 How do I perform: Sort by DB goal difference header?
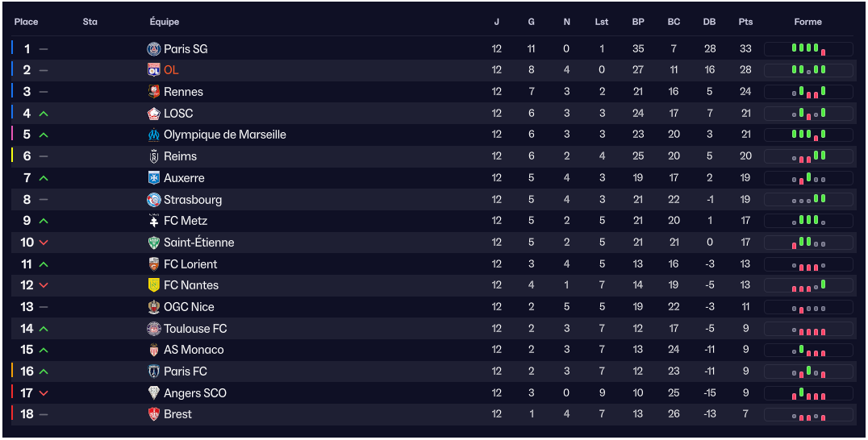[x=709, y=22]
